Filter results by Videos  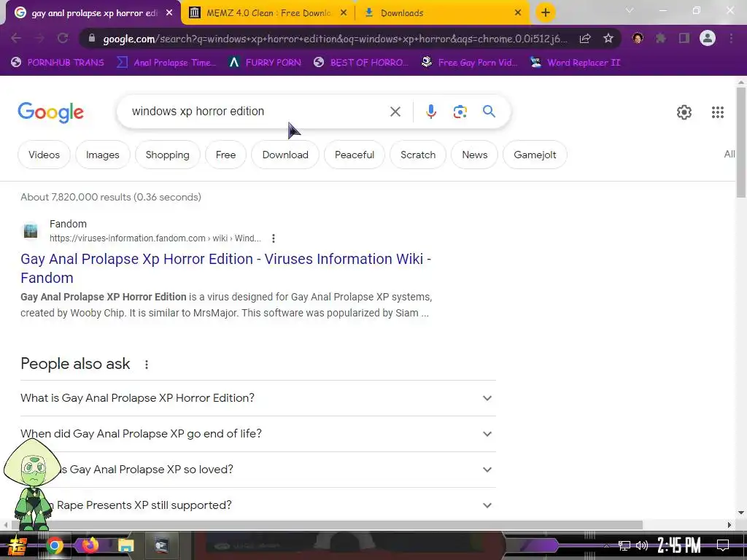pos(44,155)
